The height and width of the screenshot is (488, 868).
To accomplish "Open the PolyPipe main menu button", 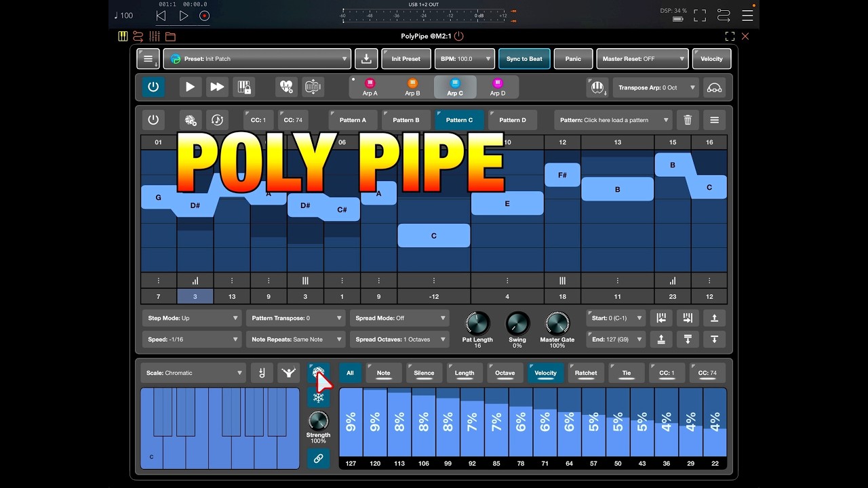I will point(149,59).
